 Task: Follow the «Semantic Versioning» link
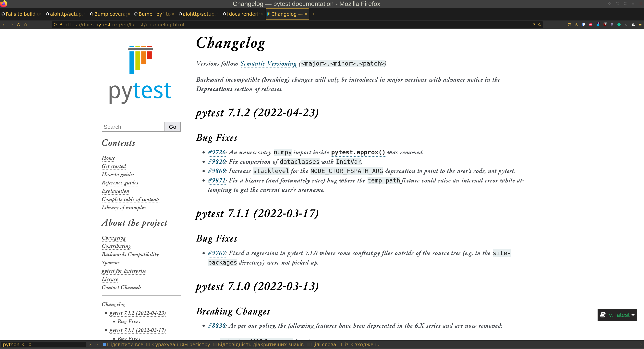(268, 64)
